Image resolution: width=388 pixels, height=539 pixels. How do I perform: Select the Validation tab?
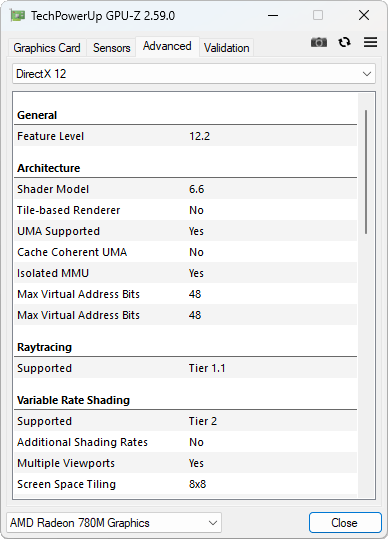[226, 48]
